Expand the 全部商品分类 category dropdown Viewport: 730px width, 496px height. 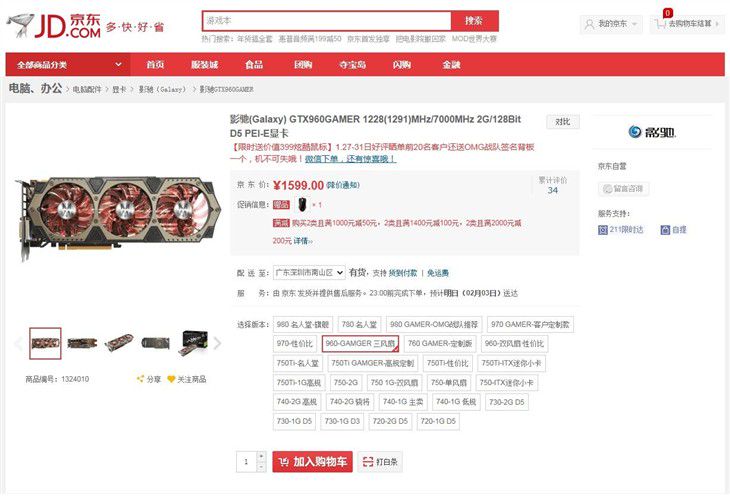pos(68,64)
